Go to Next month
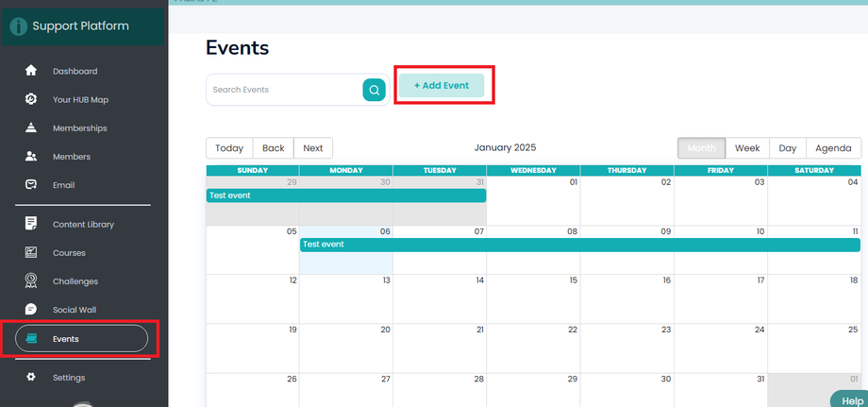Viewport: 868px width, 407px height. (x=313, y=148)
